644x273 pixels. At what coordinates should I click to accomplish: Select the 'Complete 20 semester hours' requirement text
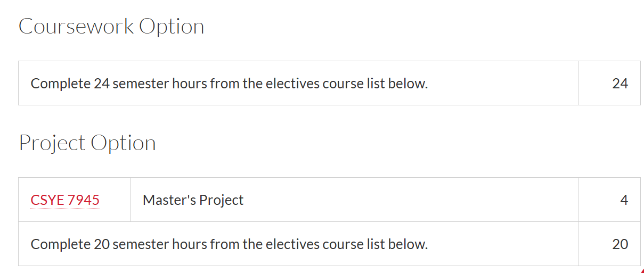229,244
